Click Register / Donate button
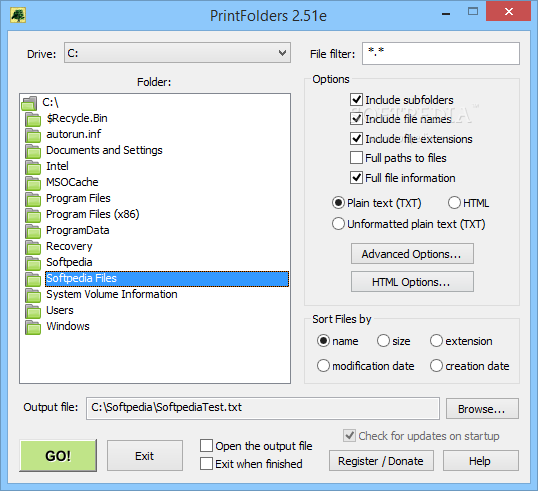This screenshot has width=538, height=491. click(381, 461)
